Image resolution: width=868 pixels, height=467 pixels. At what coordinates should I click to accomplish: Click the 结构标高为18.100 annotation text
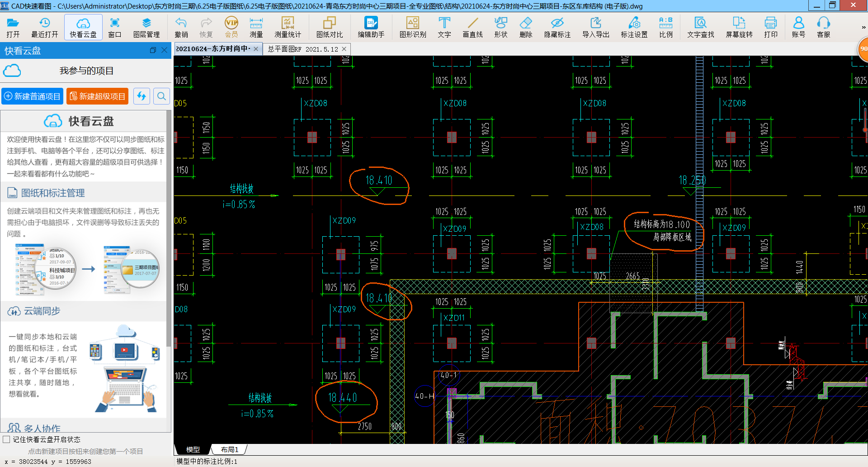pos(662,224)
